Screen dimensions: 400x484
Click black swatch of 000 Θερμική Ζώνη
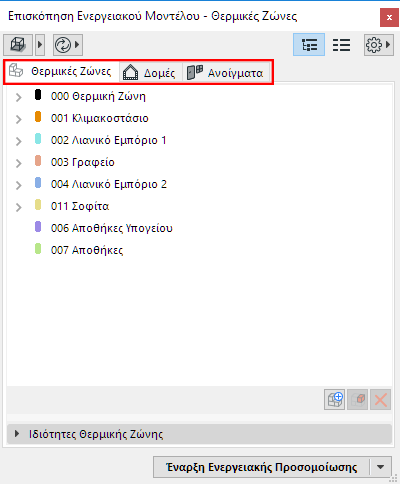(38, 95)
